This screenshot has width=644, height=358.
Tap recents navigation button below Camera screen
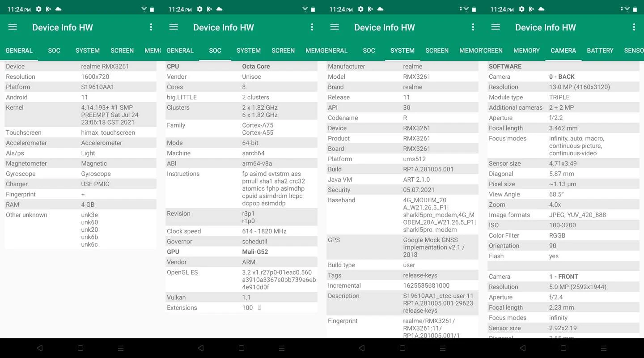click(x=604, y=348)
